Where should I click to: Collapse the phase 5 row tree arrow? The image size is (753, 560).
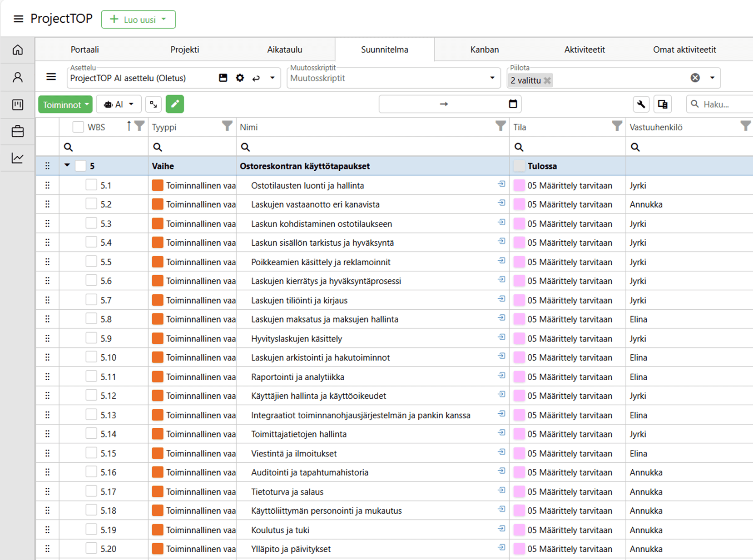(x=67, y=165)
